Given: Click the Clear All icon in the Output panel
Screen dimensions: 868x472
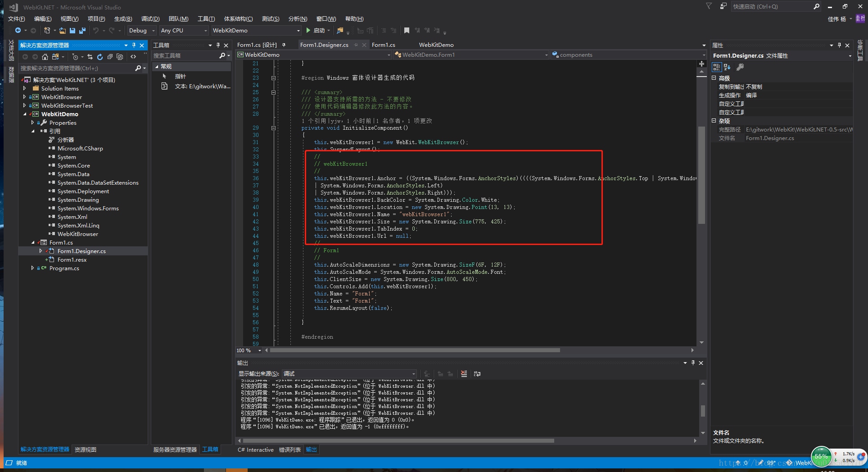Looking at the screenshot, I should (464, 374).
